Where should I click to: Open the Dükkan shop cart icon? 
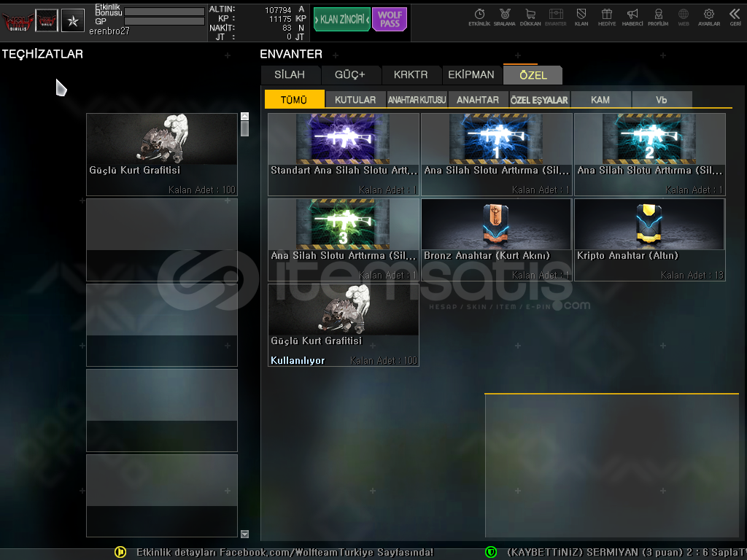530,16
